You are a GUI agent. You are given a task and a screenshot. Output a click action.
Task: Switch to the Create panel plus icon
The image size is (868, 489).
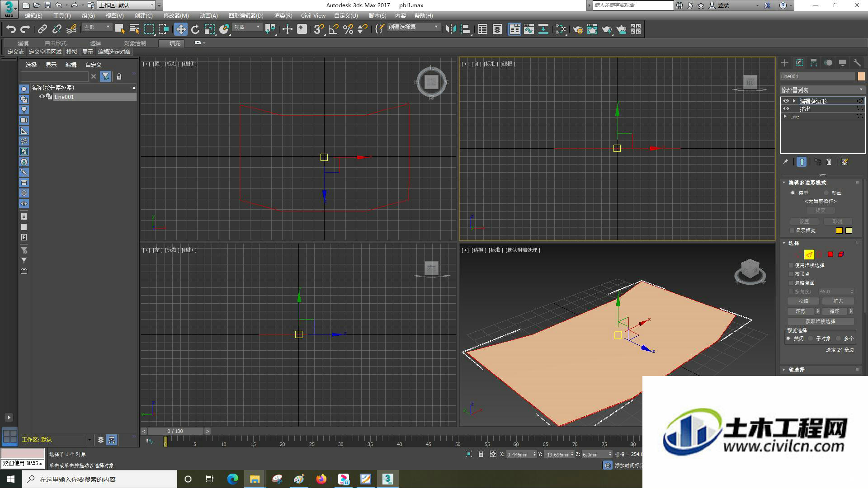click(x=785, y=63)
